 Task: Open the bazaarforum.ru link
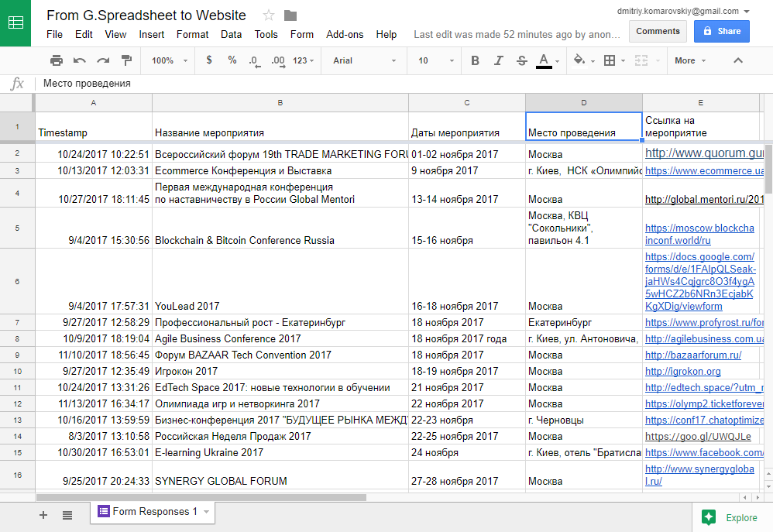(x=692, y=355)
